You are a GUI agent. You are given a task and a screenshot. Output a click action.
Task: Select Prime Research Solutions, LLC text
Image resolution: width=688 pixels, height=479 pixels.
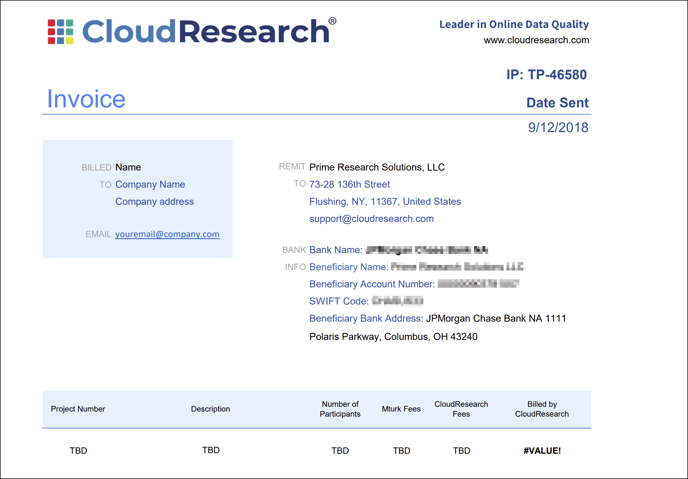tap(377, 167)
